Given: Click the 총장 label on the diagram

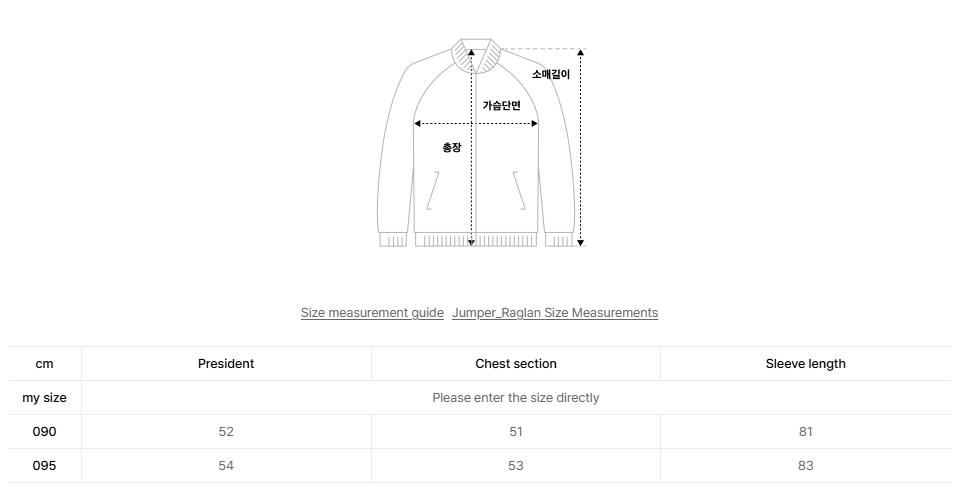Looking at the screenshot, I should coord(452,147).
